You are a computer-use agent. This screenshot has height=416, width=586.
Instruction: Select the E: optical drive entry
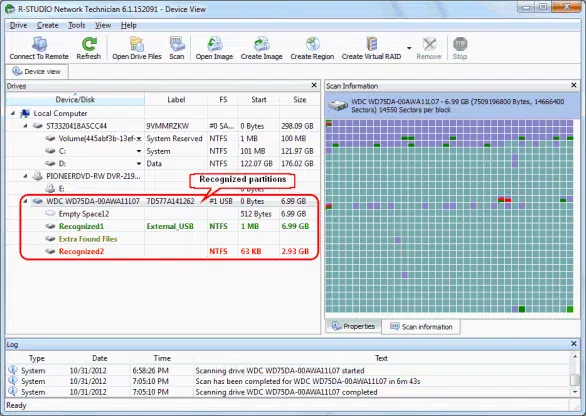click(x=61, y=189)
